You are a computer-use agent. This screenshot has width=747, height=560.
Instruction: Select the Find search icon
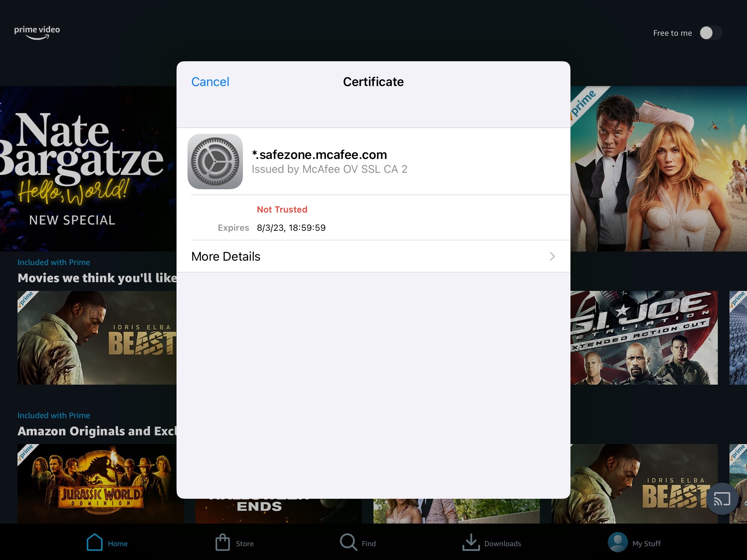coord(348,542)
